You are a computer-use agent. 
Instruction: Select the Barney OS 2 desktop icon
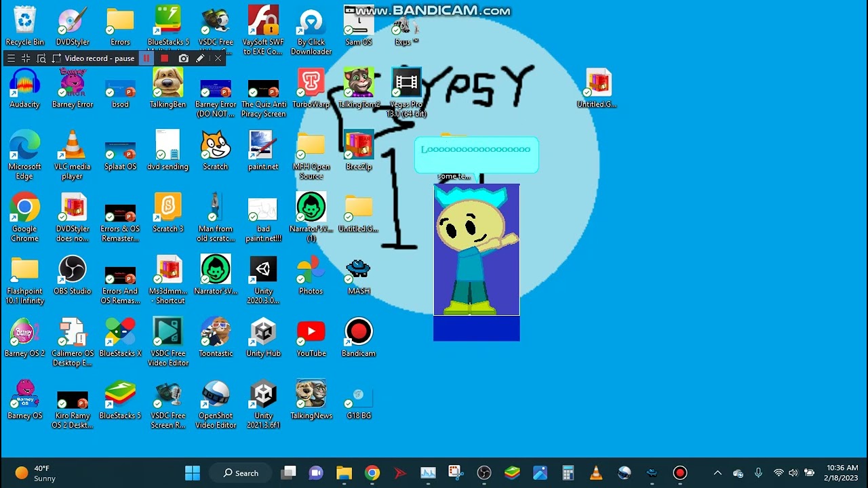24,338
